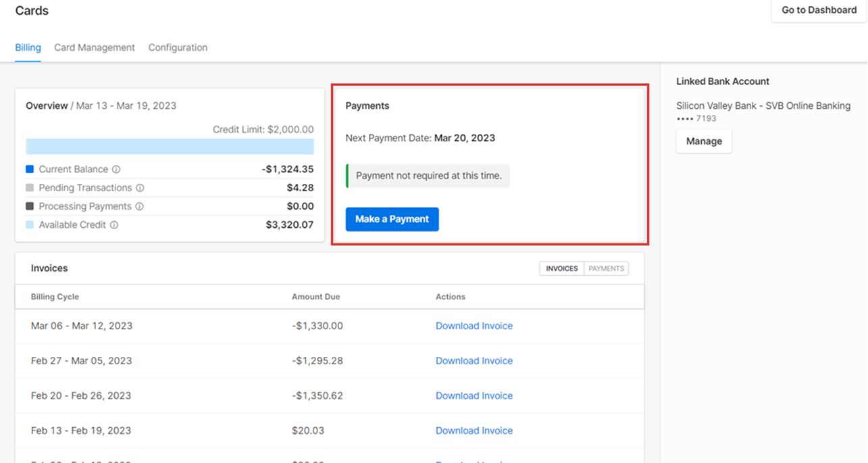Click the Manage linked bank account button

[704, 141]
